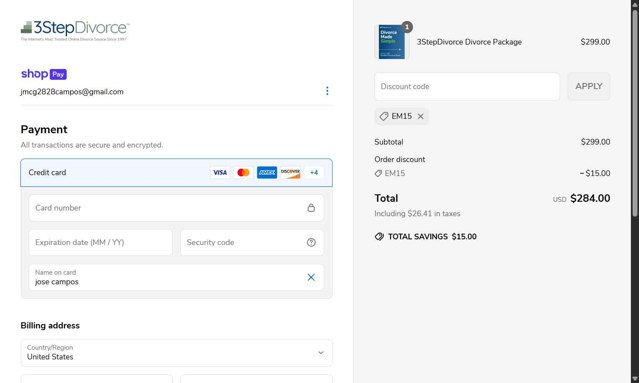Open the Country/Region dropdown
The image size is (639, 383).
click(176, 353)
